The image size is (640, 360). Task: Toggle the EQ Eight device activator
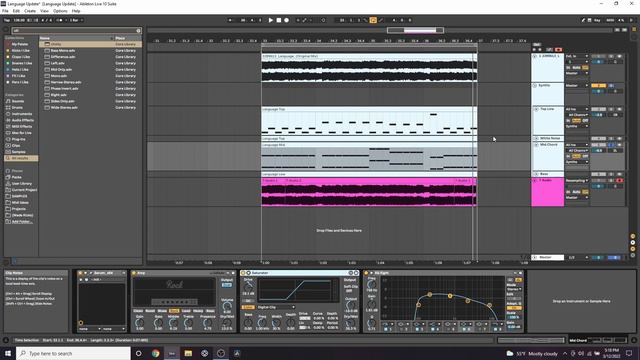coord(366,273)
